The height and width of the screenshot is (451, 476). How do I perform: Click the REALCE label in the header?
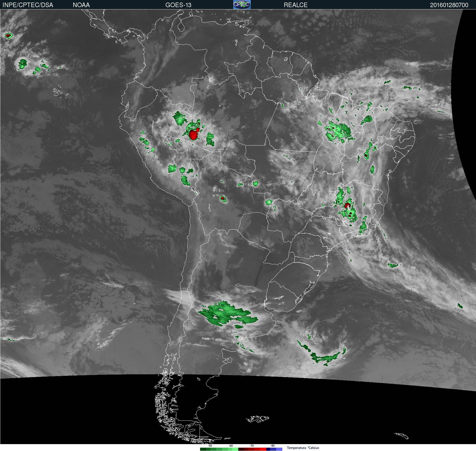coord(296,5)
